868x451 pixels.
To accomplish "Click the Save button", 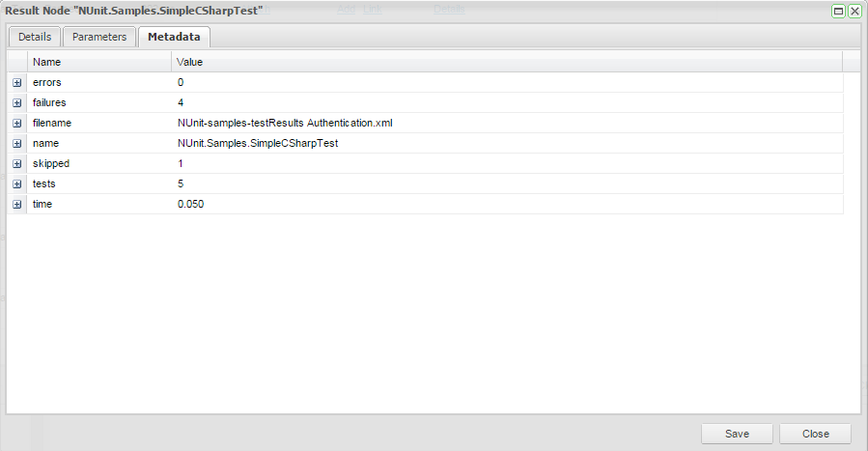I will (737, 434).
